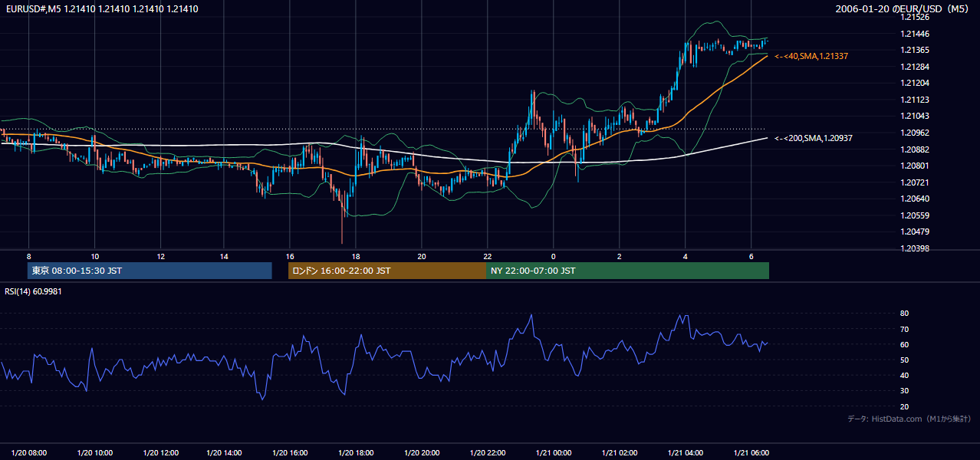Click the '2006-01-20 のEUR/USD (M5)' header label

(x=903, y=9)
